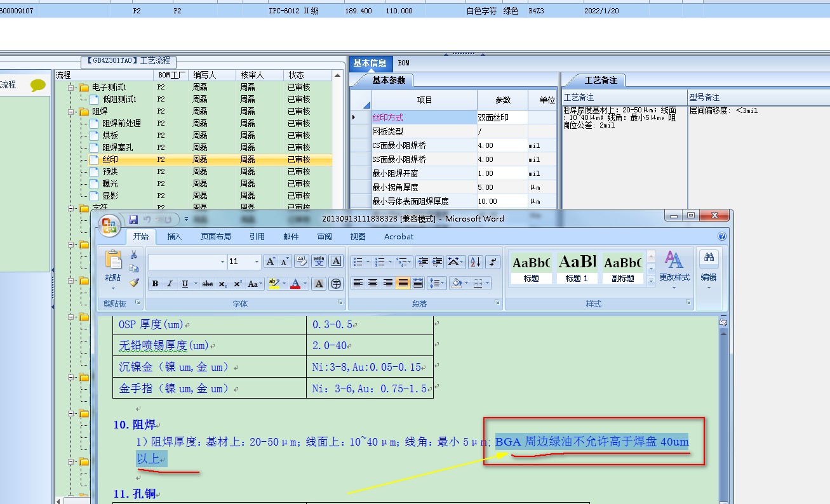Align text to the right
The image size is (830, 504).
(388, 283)
